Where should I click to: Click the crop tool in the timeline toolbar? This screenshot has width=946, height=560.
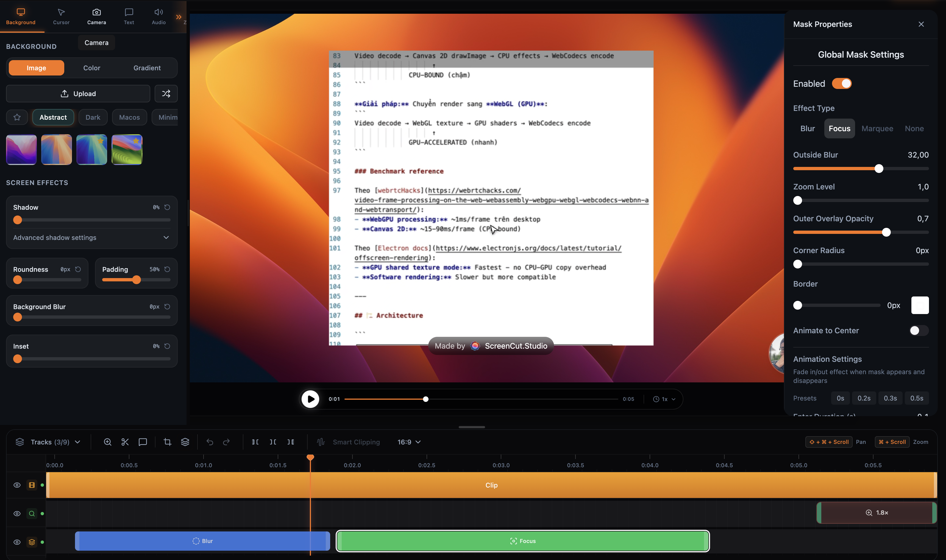point(167,442)
